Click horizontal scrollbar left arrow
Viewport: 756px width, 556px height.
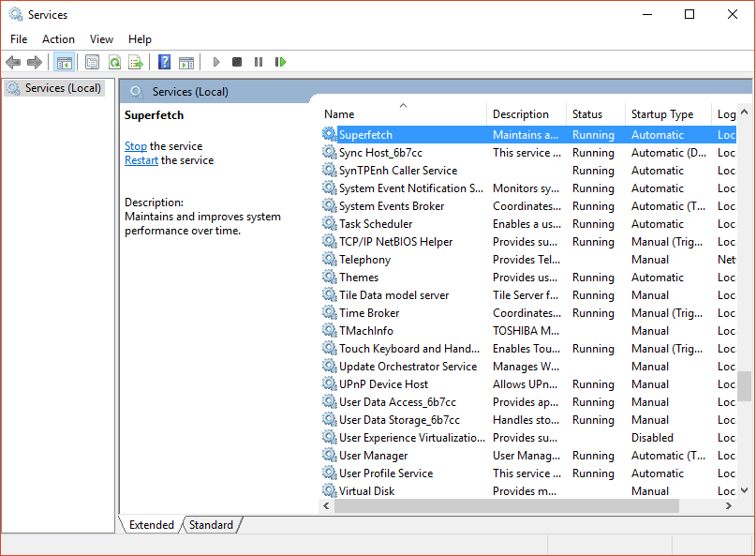pos(326,505)
